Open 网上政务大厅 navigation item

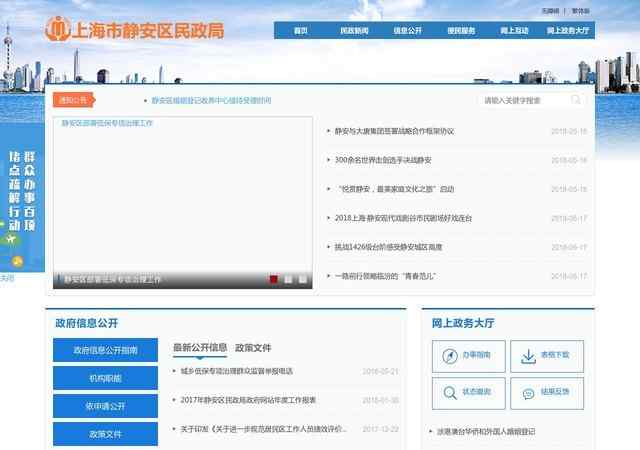pos(568,31)
